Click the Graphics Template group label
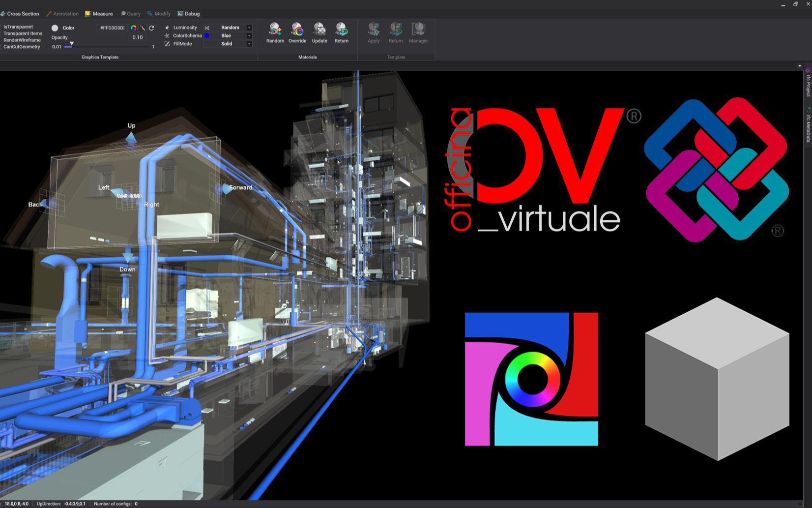 [100, 57]
